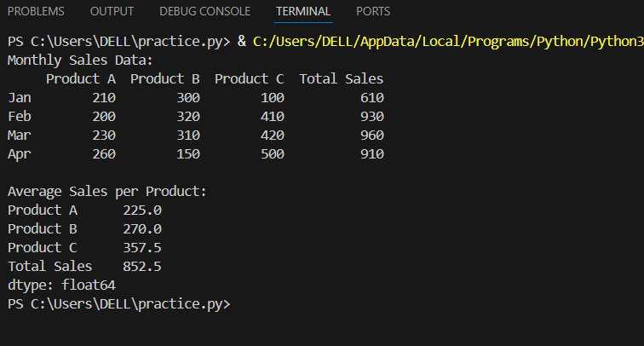Screen dimensions: 644x346
Task: Click the Jan Product C value 100
Action: (273, 98)
